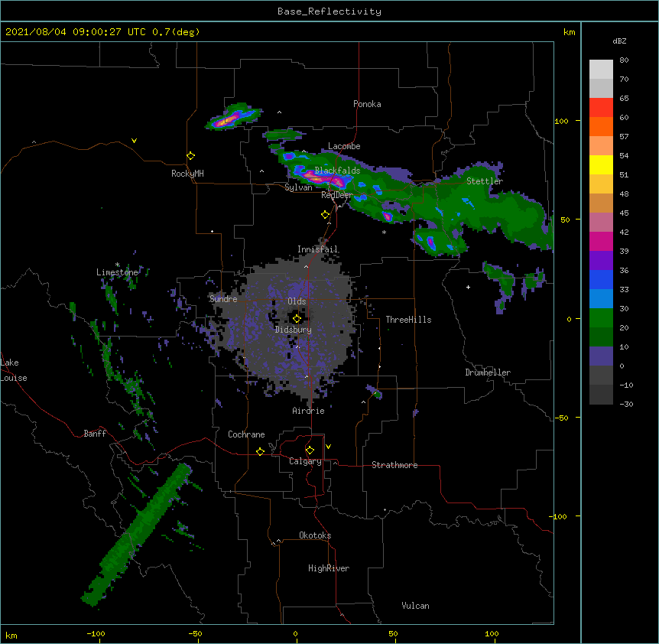Click the Lake Louise label

14,370
